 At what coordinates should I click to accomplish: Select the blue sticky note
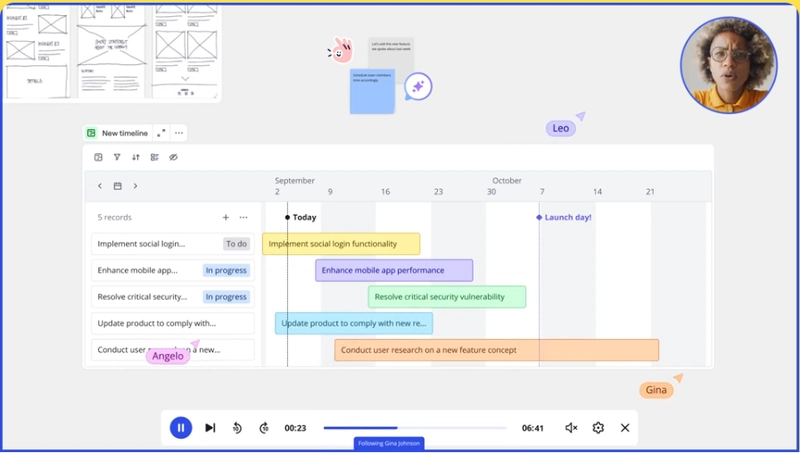pos(372,91)
